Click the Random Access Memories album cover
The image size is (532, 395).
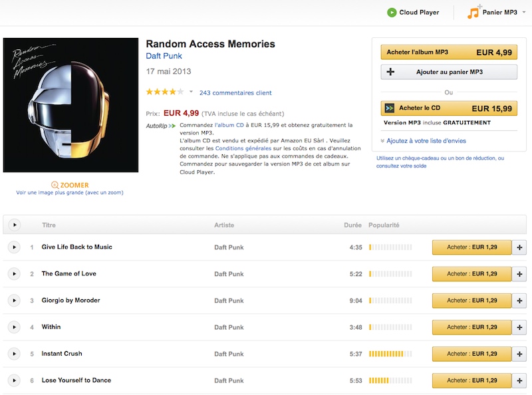click(70, 105)
